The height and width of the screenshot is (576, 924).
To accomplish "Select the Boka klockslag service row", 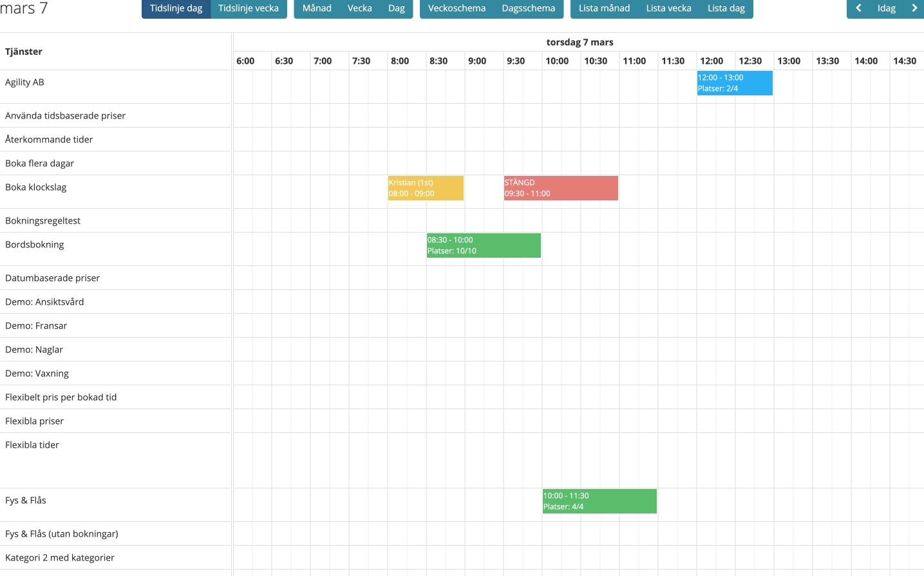I will [x=36, y=187].
